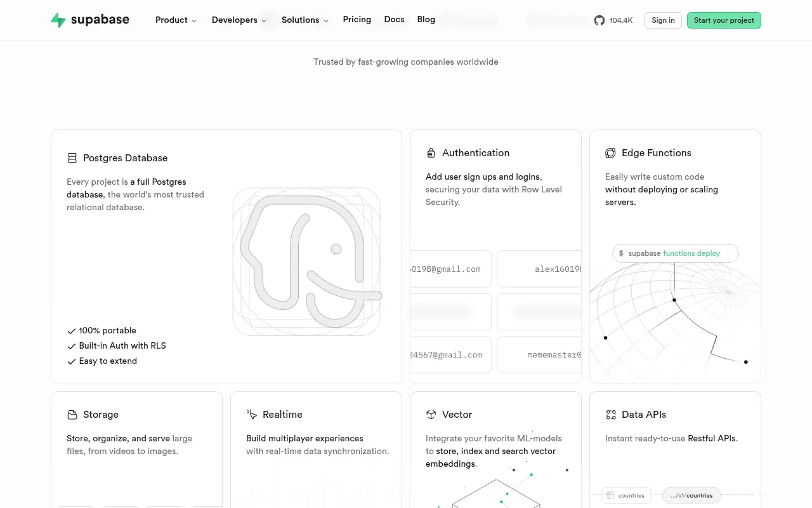Click the Built-in Auth with RLS text
Viewport: 812px width, 508px height.
pyautogui.click(x=122, y=346)
